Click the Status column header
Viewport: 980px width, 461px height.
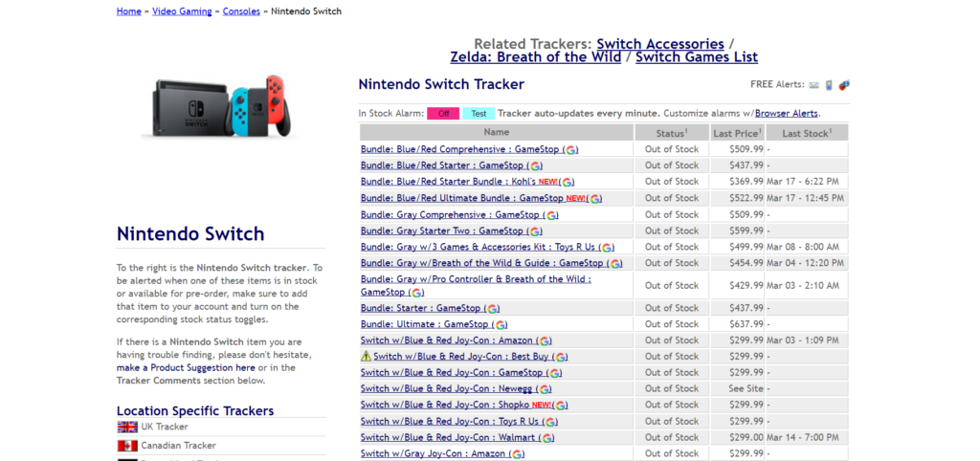672,132
